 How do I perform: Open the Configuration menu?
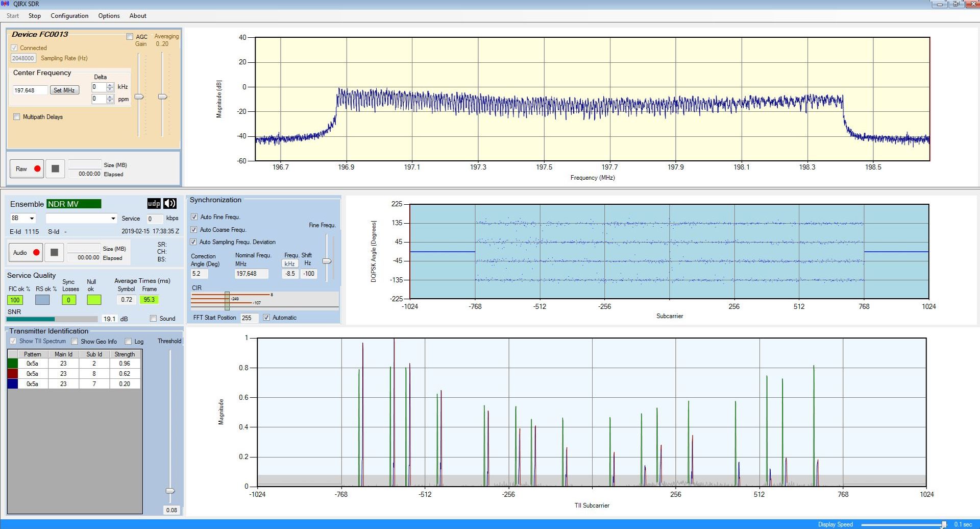[69, 16]
